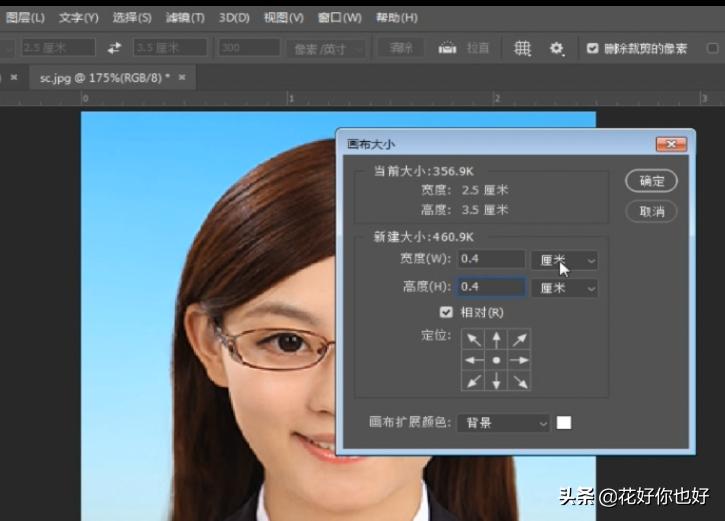
Task: Click white canvas extension color swatch
Action: point(564,423)
